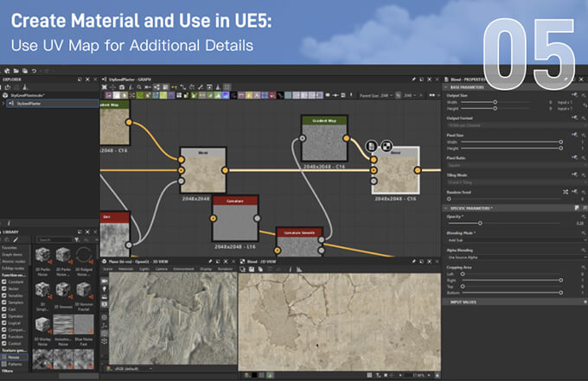The width and height of the screenshot is (588, 381).
Task: Select the Blue Noise Fast library thumbnail
Action: pyautogui.click(x=83, y=325)
